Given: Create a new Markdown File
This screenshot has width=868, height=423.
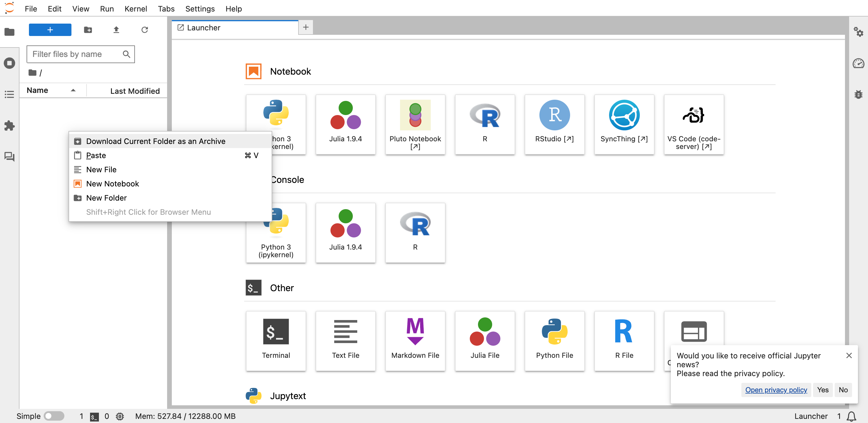Looking at the screenshot, I should tap(415, 341).
